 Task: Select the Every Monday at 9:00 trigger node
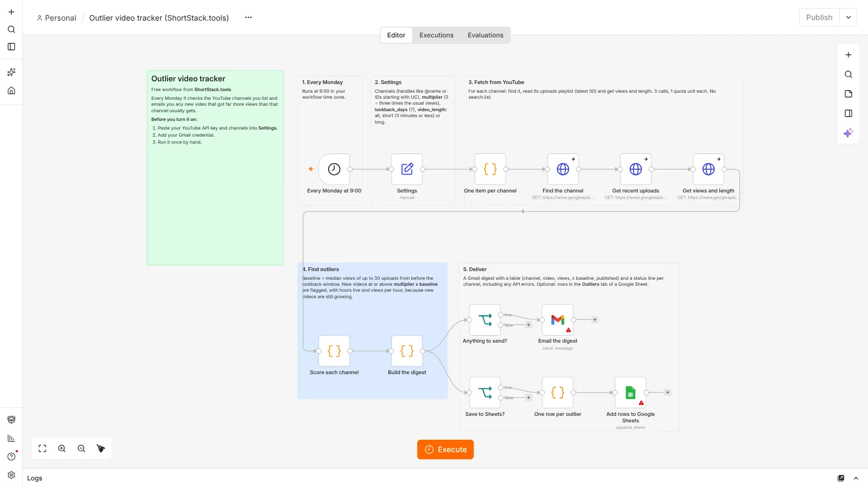click(x=334, y=169)
